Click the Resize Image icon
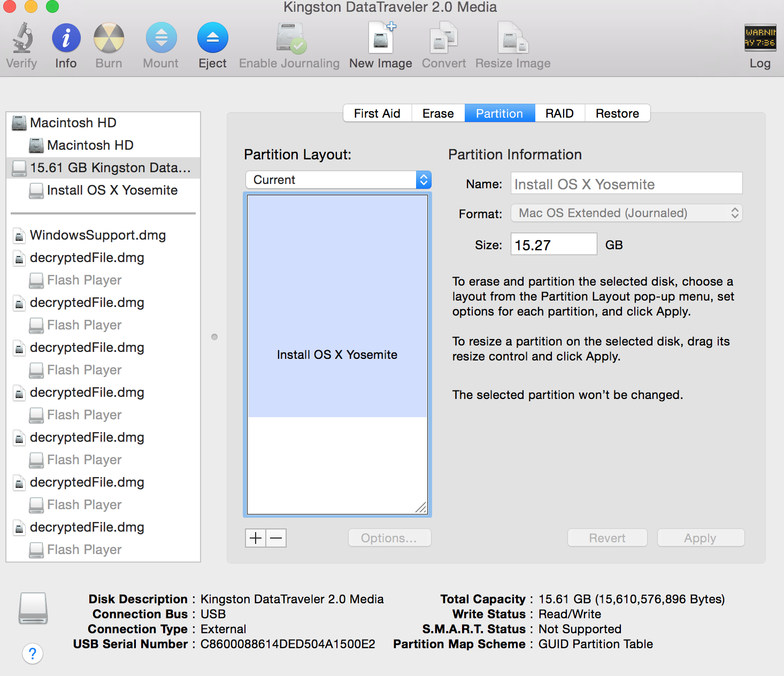The width and height of the screenshot is (784, 676). (513, 38)
